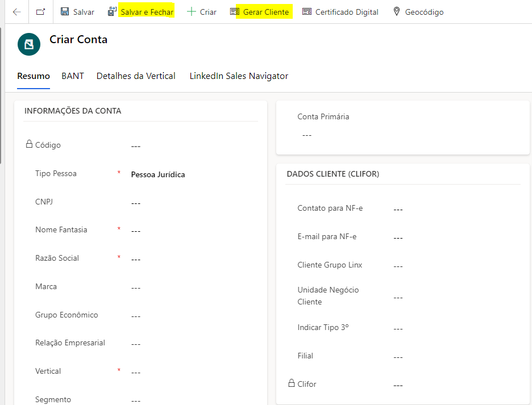Viewport: 532px width, 405px height.
Task: Click the Criar Conta entity avatar
Action: [x=29, y=44]
